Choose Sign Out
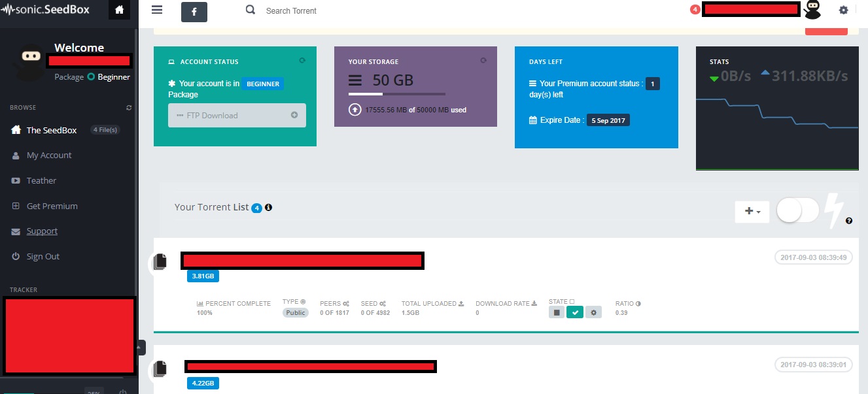 pyautogui.click(x=43, y=257)
